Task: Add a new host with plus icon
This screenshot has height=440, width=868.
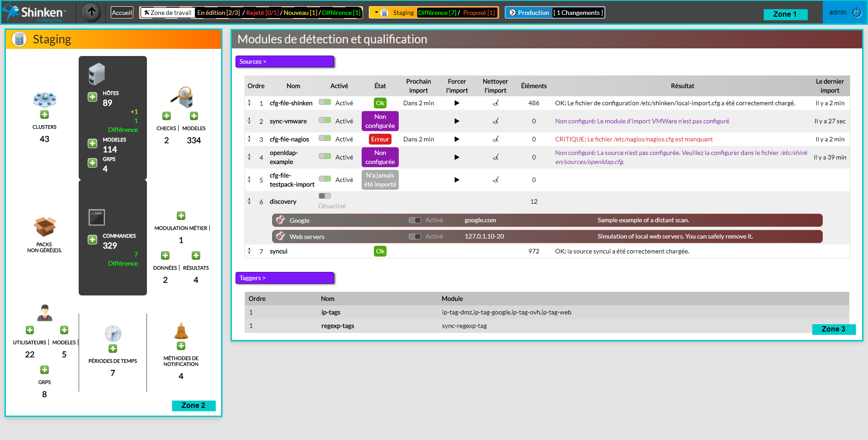Action: [92, 97]
